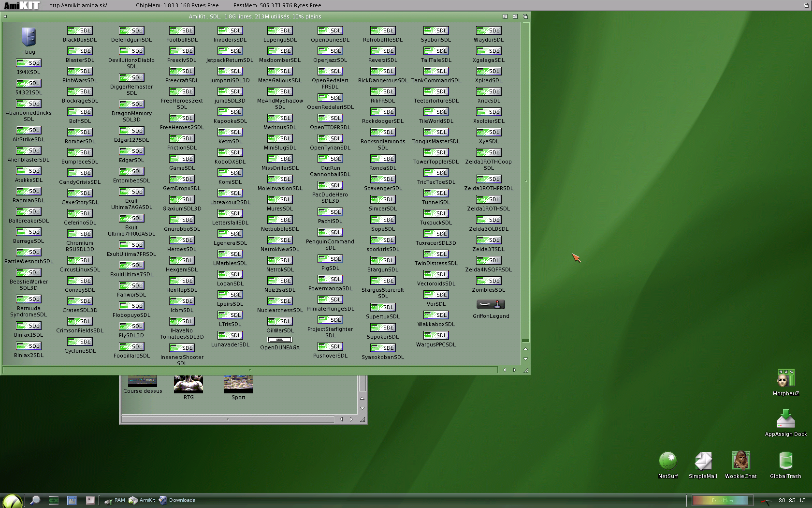Viewport: 812px width, 508px height.
Task: Select the PushoverSDL icon
Action: 330,346
